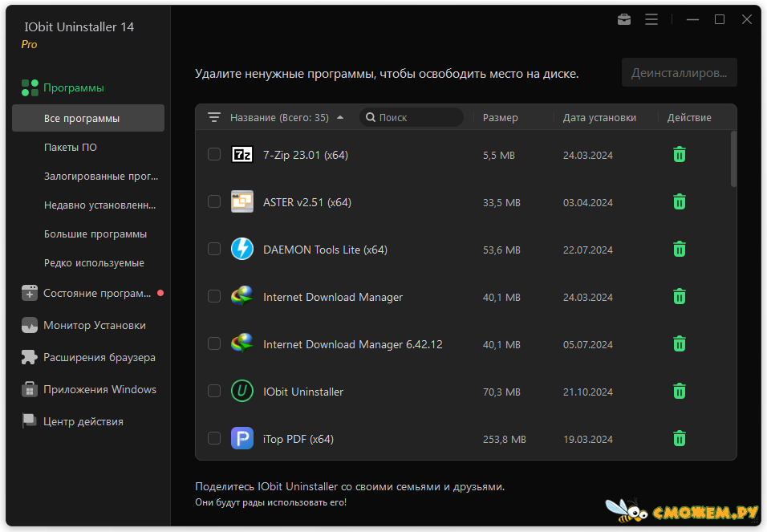Click the Деинсталлировать button
This screenshot has height=532, width=767.
680,72
